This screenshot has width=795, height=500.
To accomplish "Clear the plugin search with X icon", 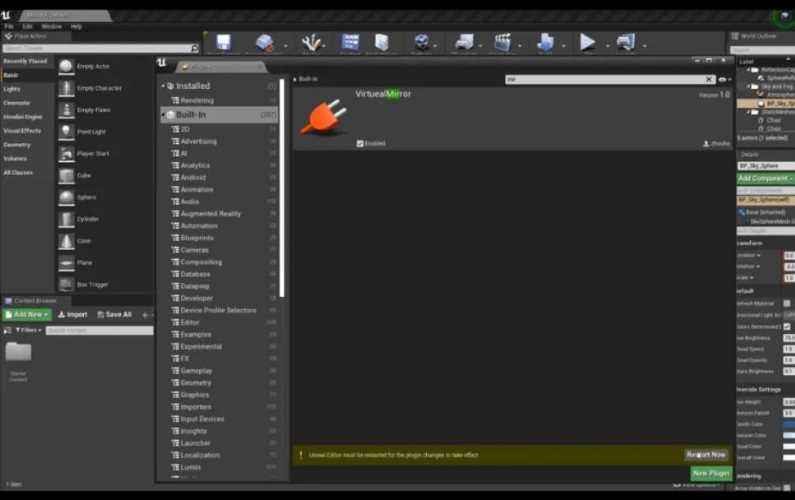I will coord(709,79).
